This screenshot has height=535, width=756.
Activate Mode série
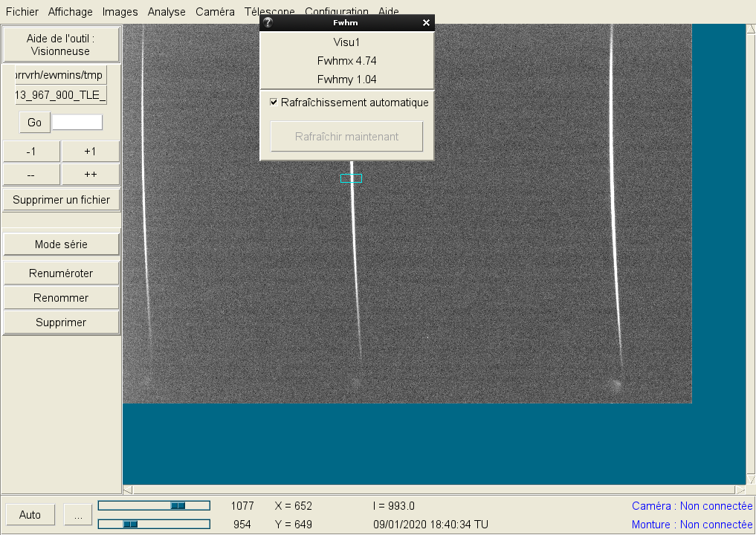point(61,244)
